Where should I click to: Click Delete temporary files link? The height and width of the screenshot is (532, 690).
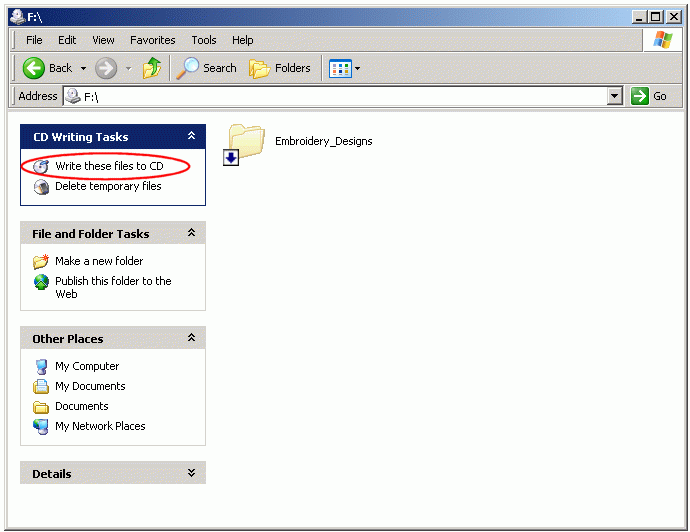[108, 186]
